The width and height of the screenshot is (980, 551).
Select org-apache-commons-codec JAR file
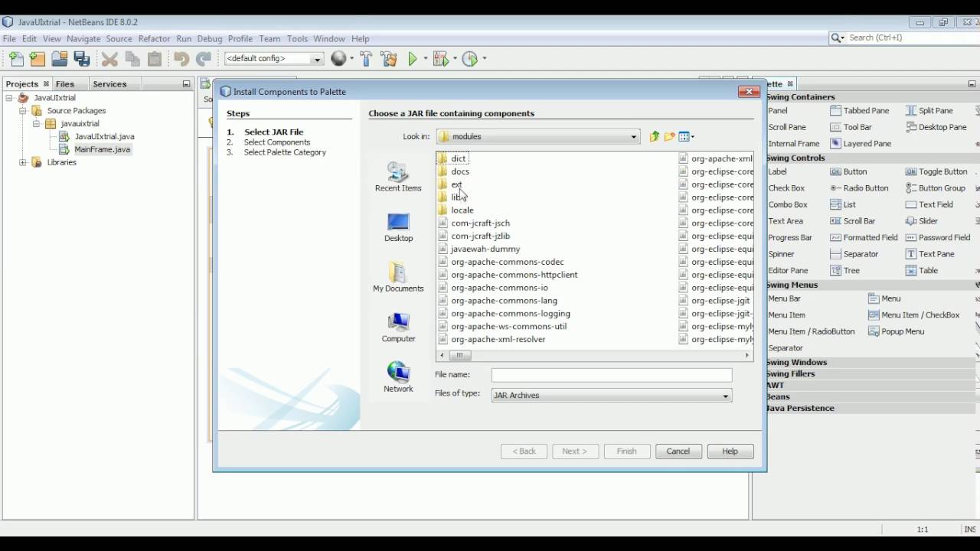[501, 262]
